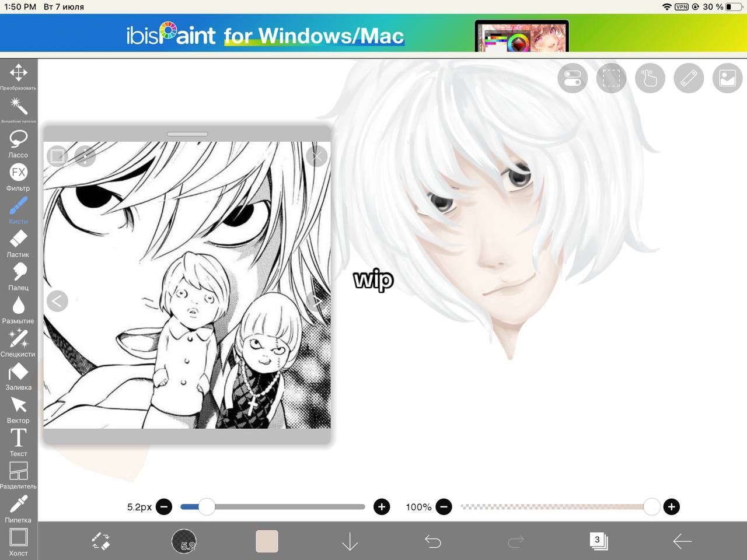
Task: Select the wip text on canvas
Action: (373, 280)
